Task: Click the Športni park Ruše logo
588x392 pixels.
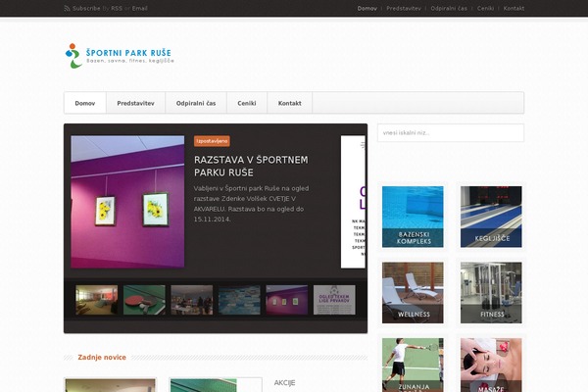Action: (120, 56)
